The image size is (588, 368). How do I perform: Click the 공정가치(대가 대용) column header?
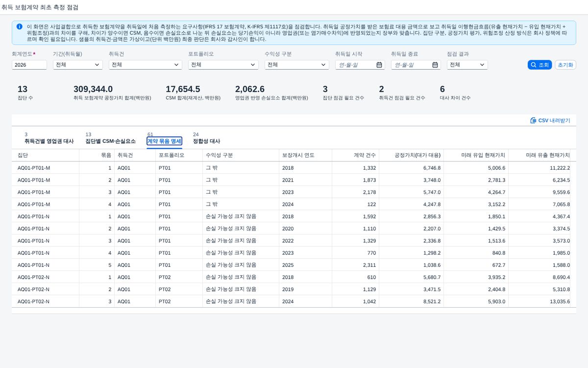[412, 155]
